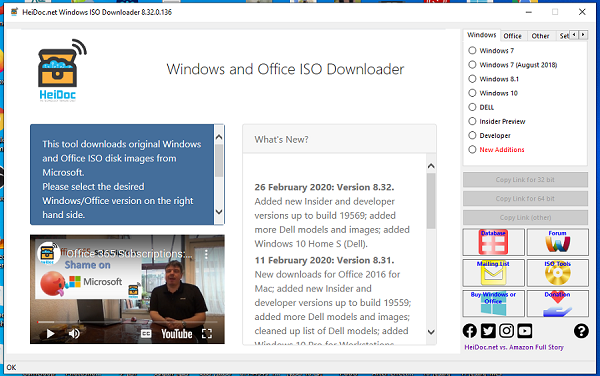The image size is (600, 376).
Task: Close the ISO Downloader window
Action: pyautogui.click(x=582, y=12)
